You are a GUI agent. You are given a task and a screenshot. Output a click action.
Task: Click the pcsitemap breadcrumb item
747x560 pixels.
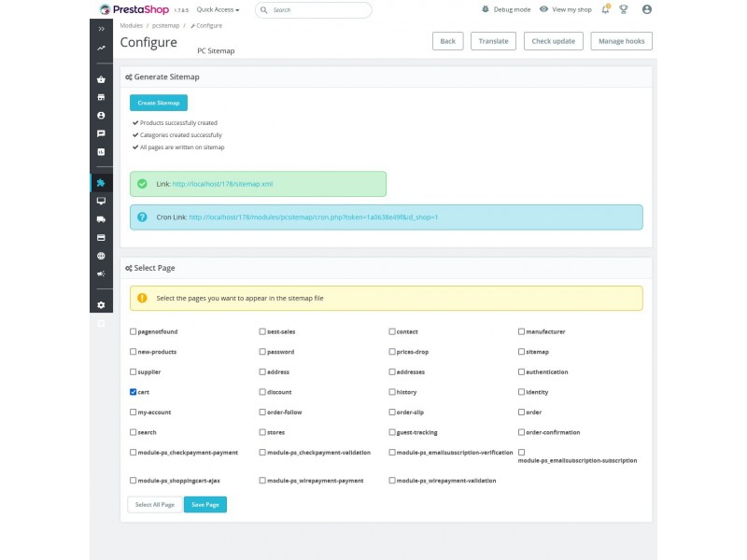point(166,25)
